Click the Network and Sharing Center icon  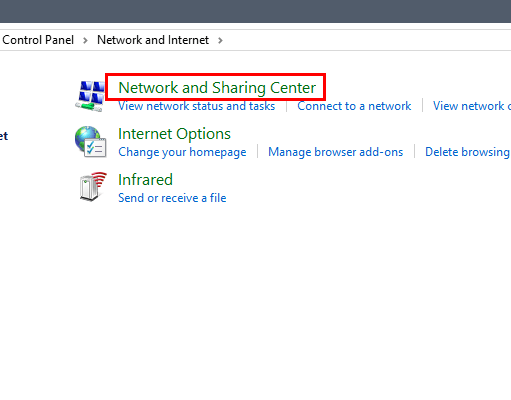(x=90, y=96)
